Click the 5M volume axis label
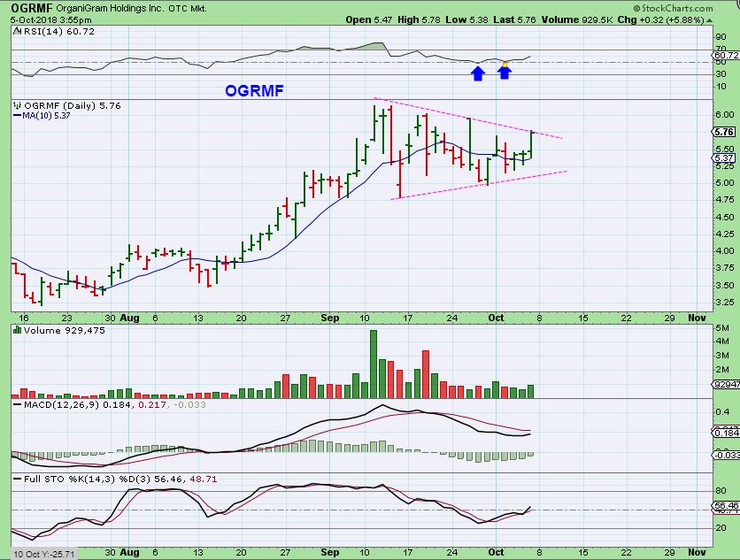 [721, 328]
